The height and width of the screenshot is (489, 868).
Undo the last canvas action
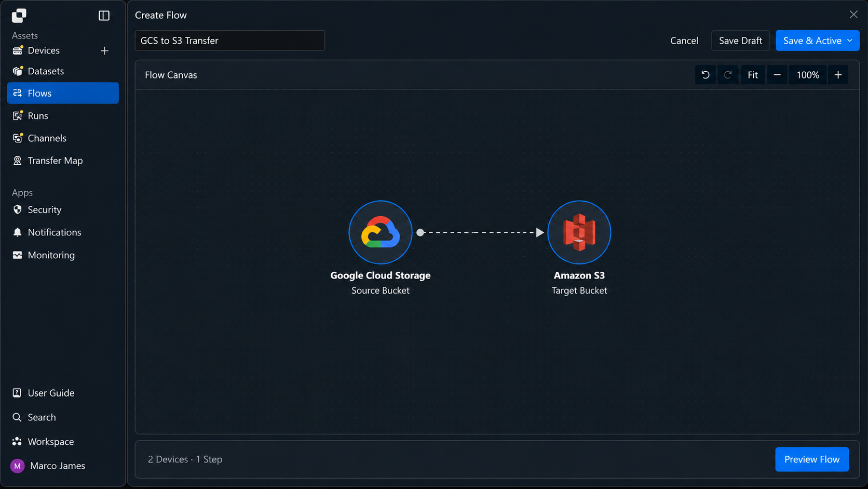pyautogui.click(x=706, y=75)
